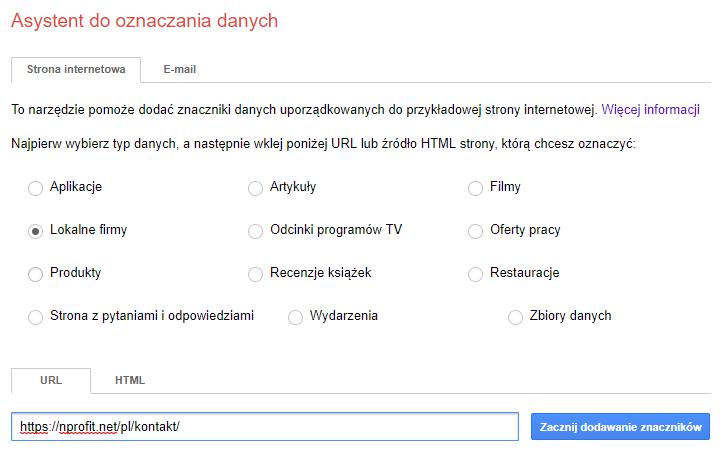Choose the Wydarzenia radio option
Screen dimensions: 728x456
296,317
